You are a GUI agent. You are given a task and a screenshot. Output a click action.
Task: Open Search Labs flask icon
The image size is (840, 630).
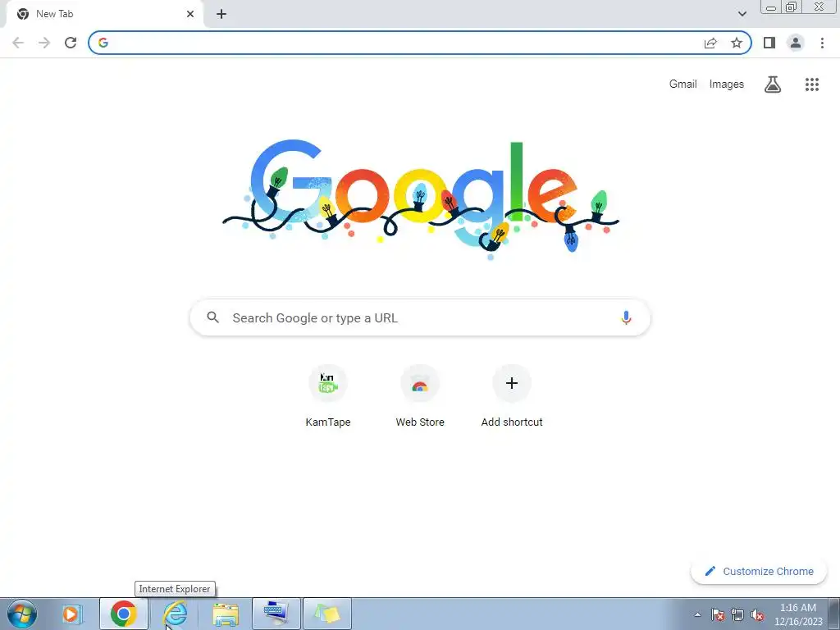[x=773, y=84]
